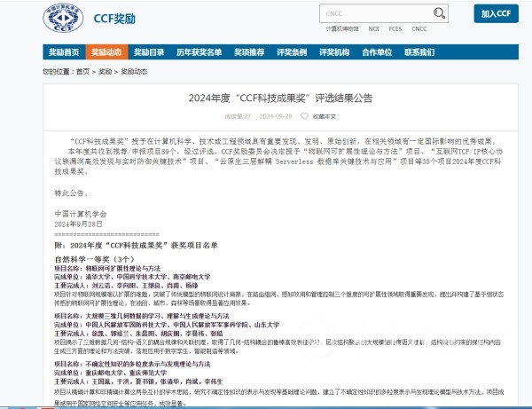This screenshot has width=532, height=409.
Task: Open the 联系我们 nav item
Action: pyautogui.click(x=419, y=52)
